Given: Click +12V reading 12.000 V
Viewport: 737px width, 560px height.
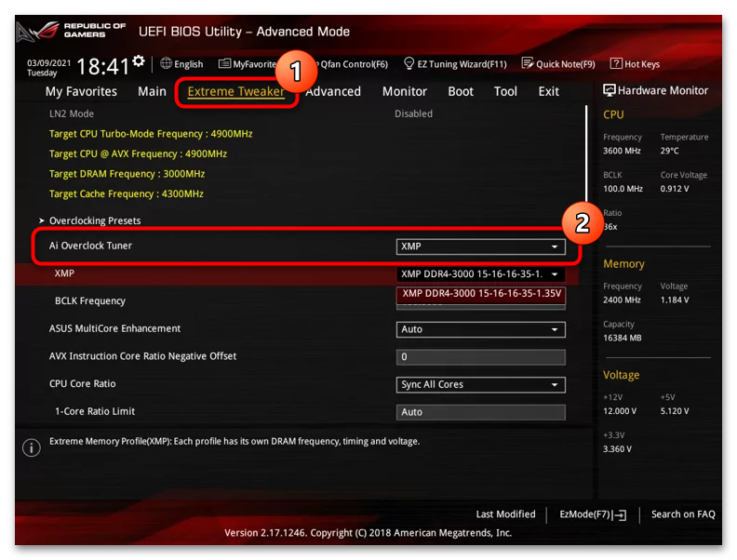Looking at the screenshot, I should pyautogui.click(x=620, y=411).
